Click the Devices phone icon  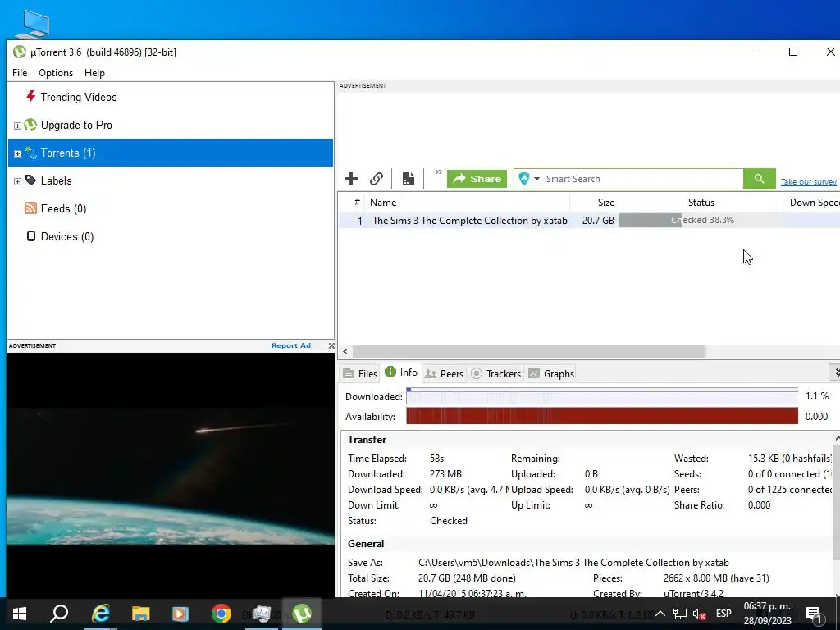31,235
